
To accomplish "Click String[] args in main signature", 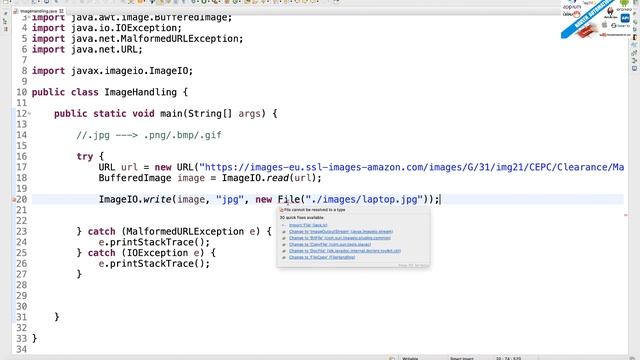I will 224,114.
